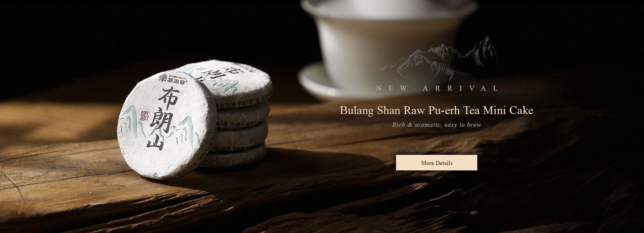Click the More Details button
The width and height of the screenshot is (644, 233).
(436, 163)
